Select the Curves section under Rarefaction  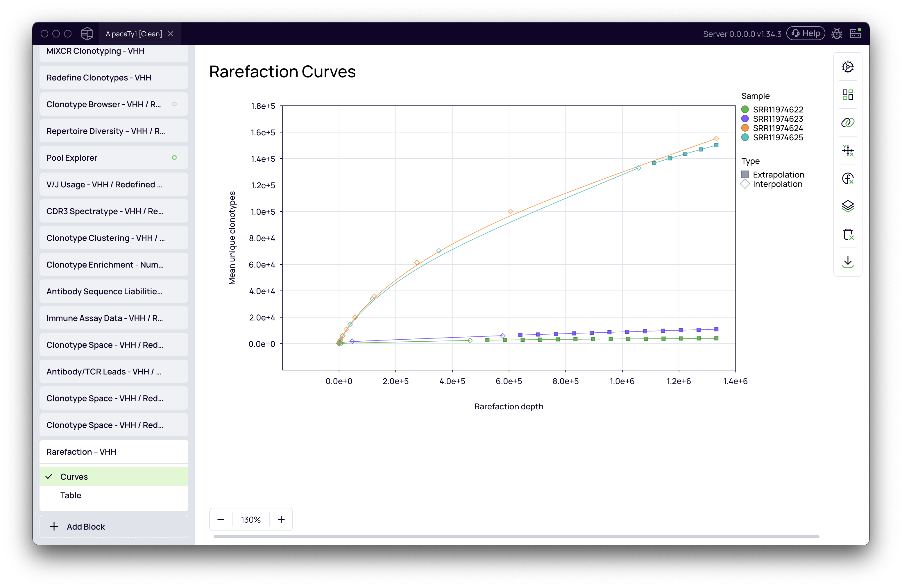(74, 477)
